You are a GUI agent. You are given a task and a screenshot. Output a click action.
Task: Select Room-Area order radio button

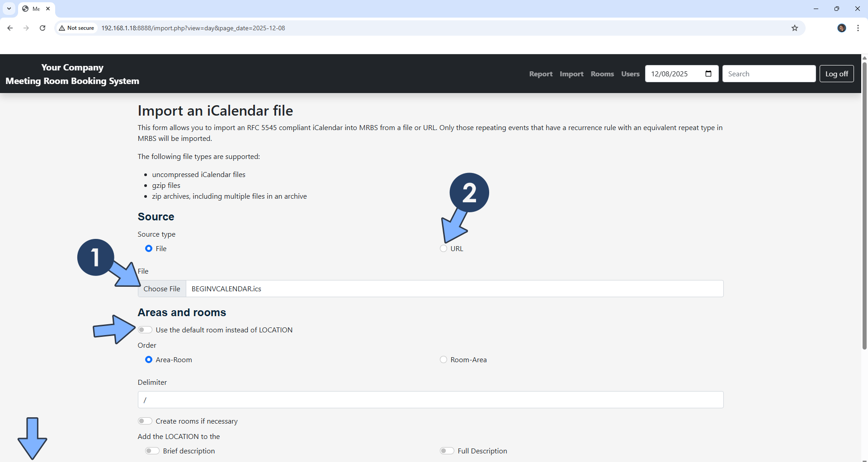(x=443, y=359)
